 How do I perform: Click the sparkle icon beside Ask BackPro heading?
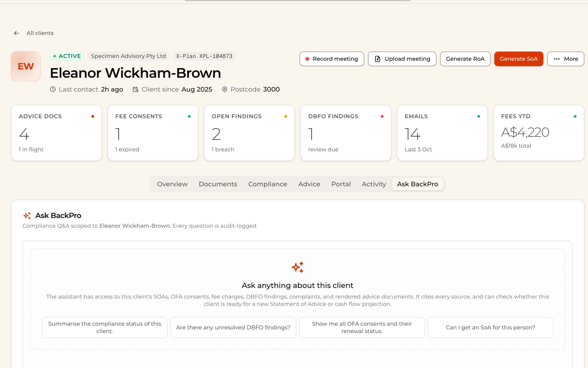click(27, 216)
